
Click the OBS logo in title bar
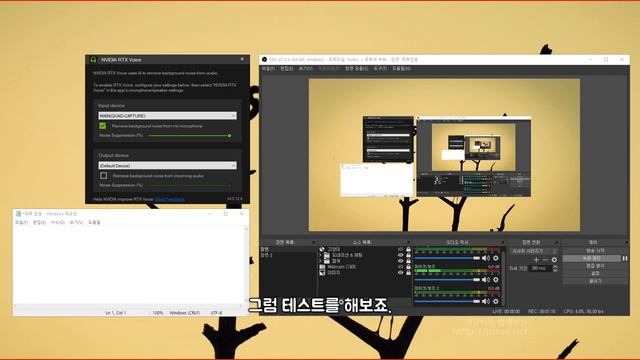[x=264, y=60]
